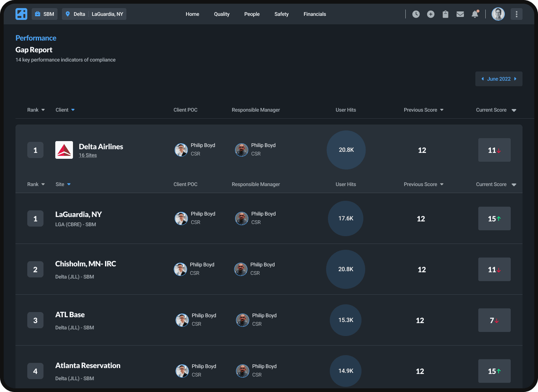Viewport: 538px width, 392px height.
Task: Sort client table by Current Score
Action: (496, 110)
